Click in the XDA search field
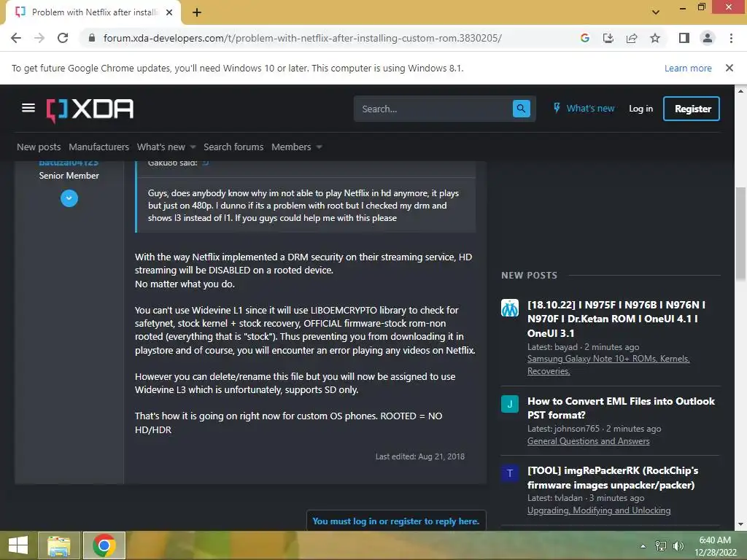The height and width of the screenshot is (560, 747). (433, 109)
